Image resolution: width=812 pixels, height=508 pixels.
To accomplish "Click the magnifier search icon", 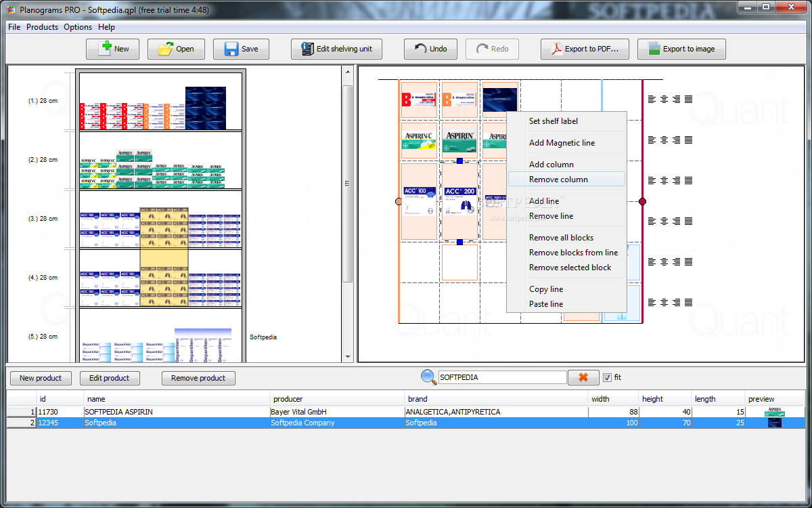I will [x=429, y=377].
